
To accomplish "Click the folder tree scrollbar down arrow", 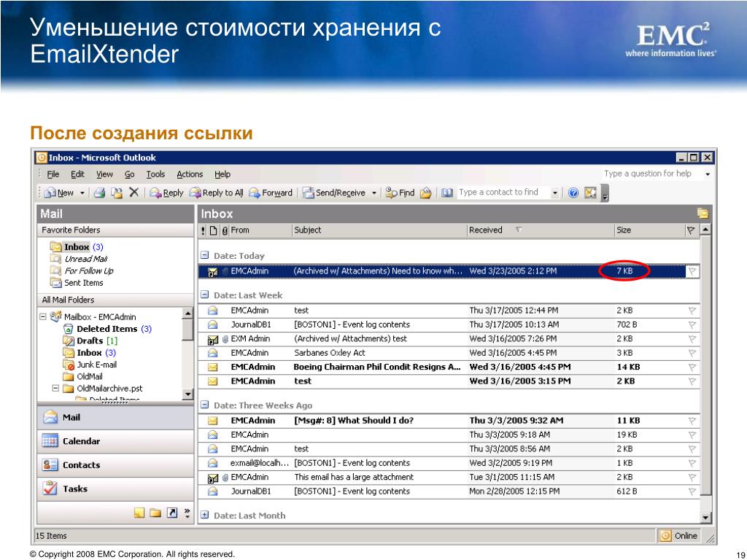I will click(187, 394).
